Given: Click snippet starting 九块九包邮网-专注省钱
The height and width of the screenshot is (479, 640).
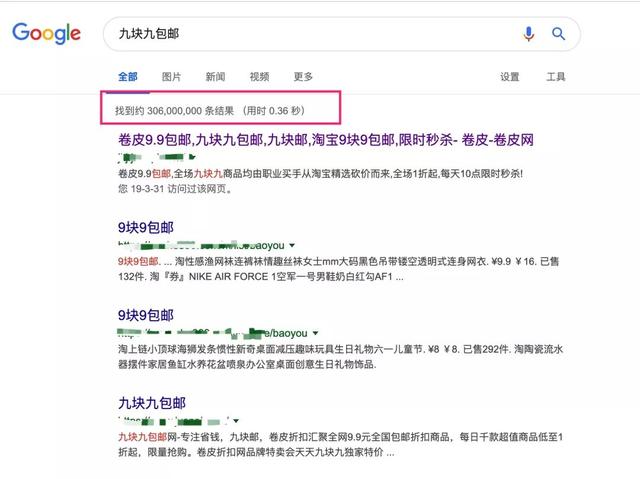Looking at the screenshot, I should (x=340, y=444).
